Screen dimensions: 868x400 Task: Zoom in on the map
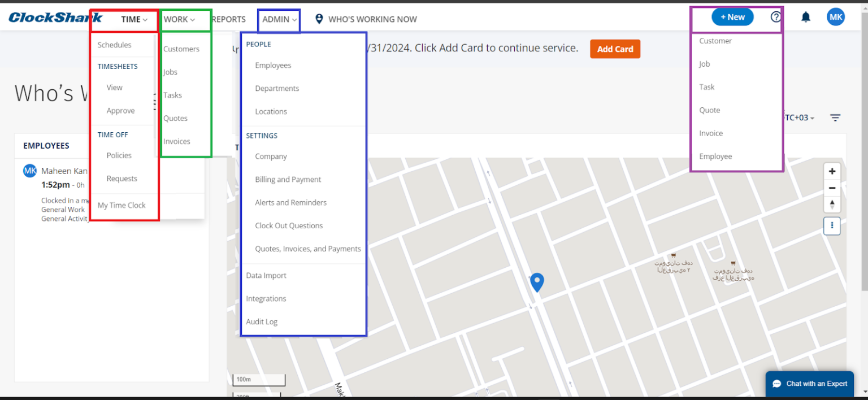point(832,172)
